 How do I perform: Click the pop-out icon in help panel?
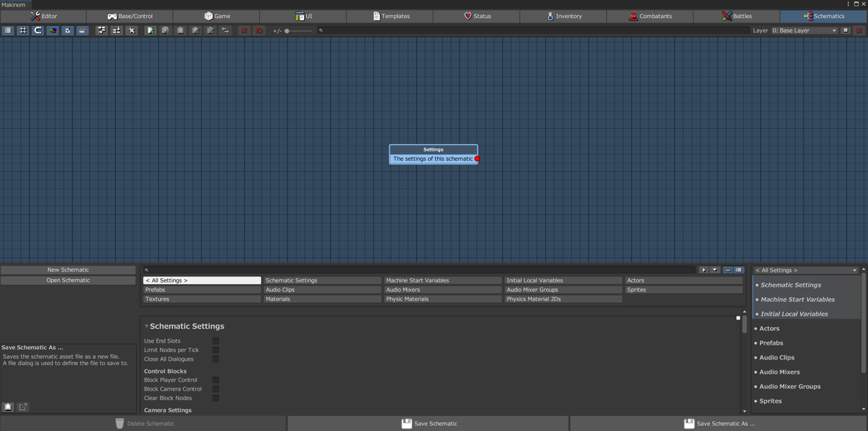[22, 407]
